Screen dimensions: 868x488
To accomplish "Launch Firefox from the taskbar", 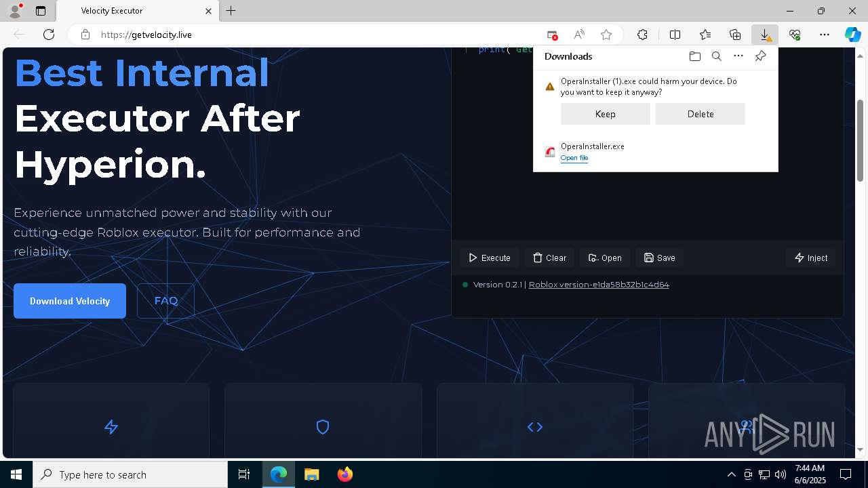I will 344,474.
